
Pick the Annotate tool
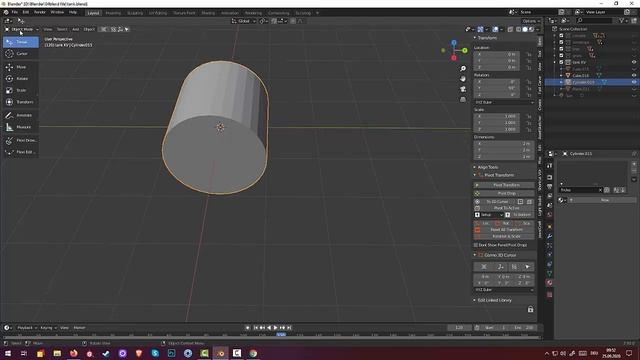tap(21, 115)
